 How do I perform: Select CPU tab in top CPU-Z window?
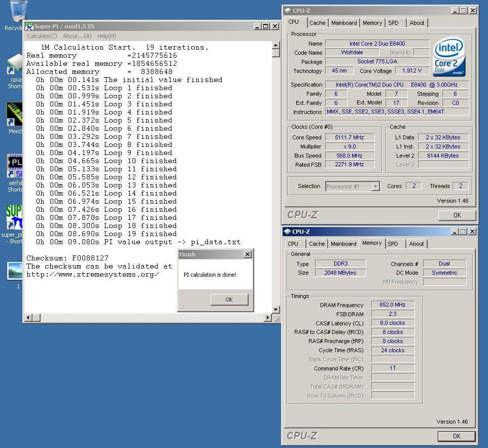[293, 22]
